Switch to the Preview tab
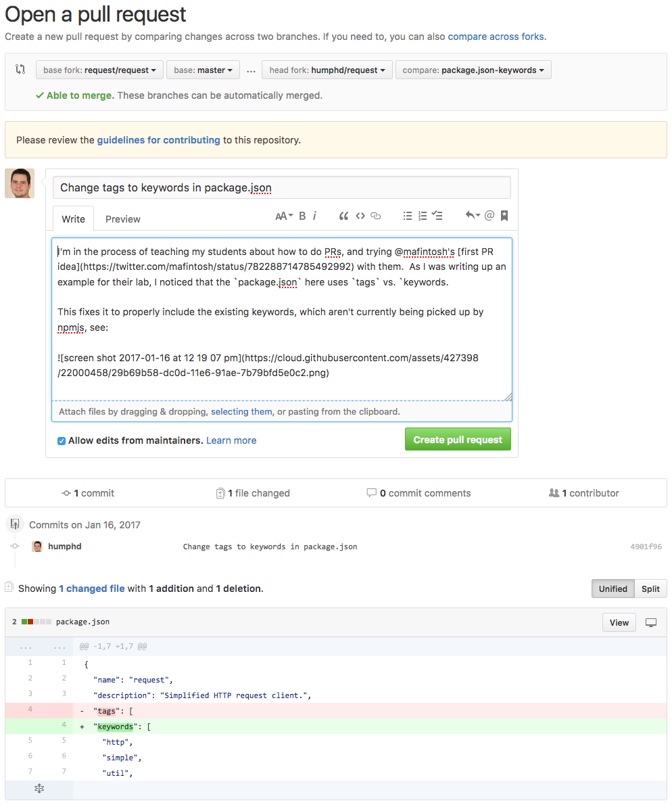Screen dimensions: 672x805 coord(122,218)
